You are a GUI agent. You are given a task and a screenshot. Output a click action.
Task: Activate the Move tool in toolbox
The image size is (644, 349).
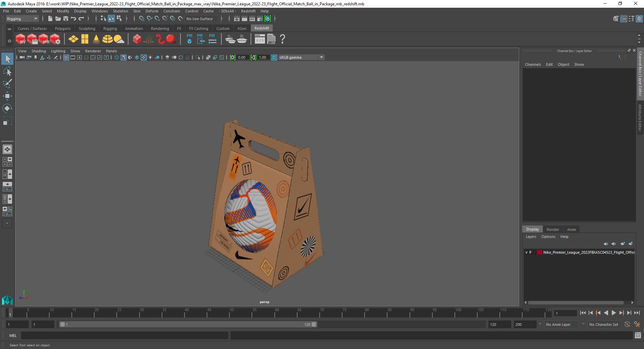7,96
